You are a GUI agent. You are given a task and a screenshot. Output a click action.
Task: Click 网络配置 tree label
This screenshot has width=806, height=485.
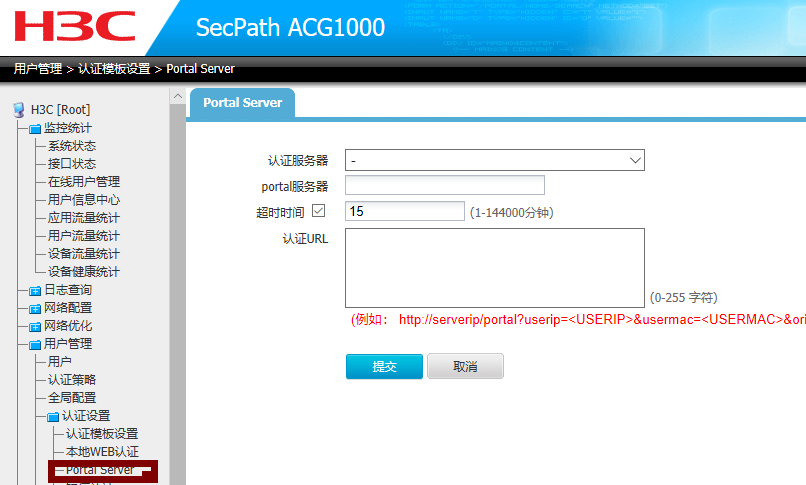tap(68, 308)
